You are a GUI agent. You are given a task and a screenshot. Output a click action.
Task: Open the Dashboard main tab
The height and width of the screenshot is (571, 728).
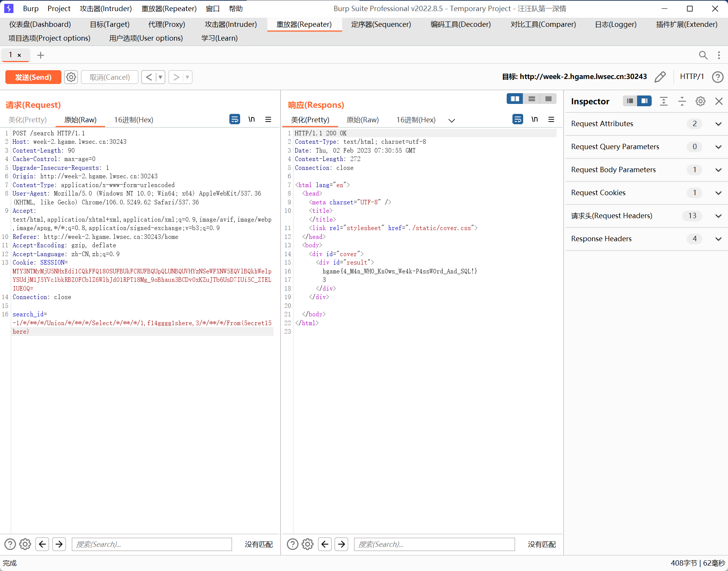(40, 24)
